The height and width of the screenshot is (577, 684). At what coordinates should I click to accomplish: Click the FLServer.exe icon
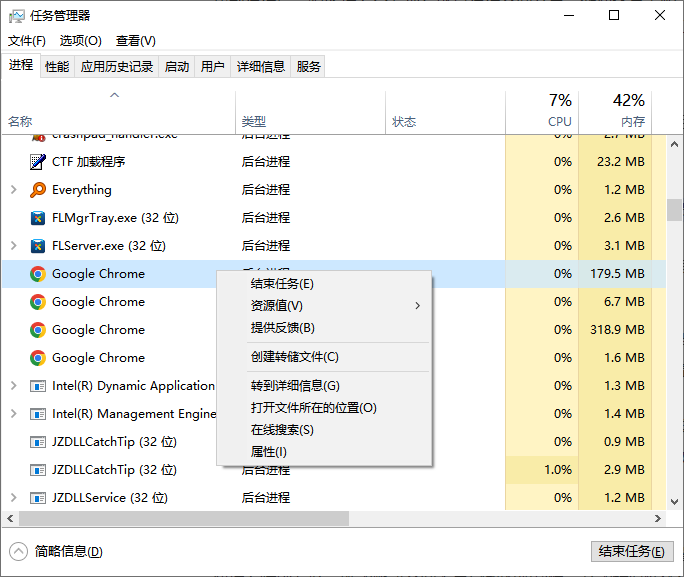pos(38,246)
